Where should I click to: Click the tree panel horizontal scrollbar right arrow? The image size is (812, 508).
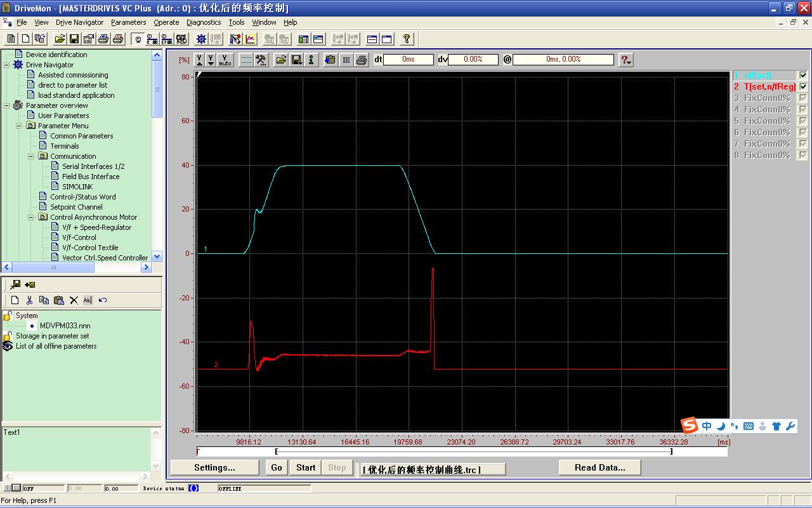coord(147,267)
